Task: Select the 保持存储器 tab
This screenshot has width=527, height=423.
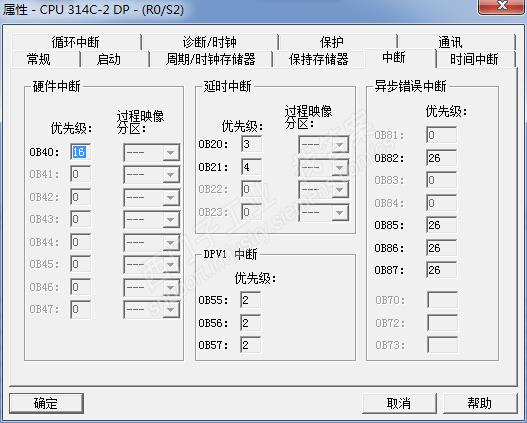Action: (x=319, y=59)
